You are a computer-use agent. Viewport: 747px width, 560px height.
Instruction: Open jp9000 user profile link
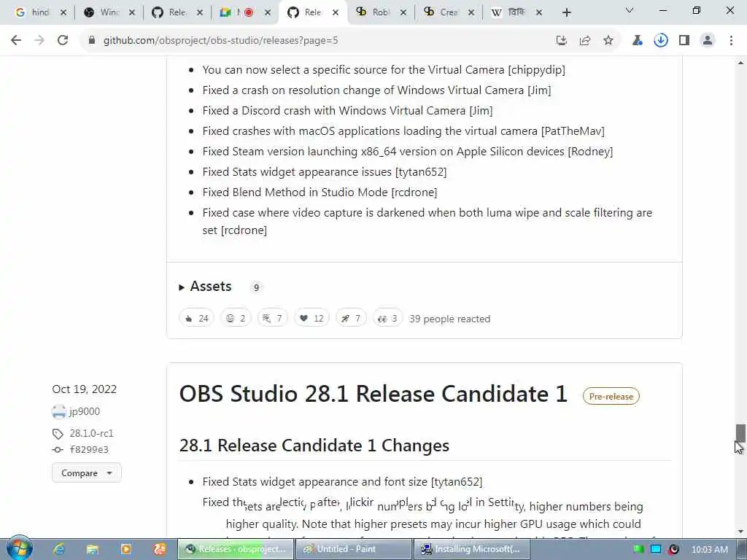pos(85,411)
